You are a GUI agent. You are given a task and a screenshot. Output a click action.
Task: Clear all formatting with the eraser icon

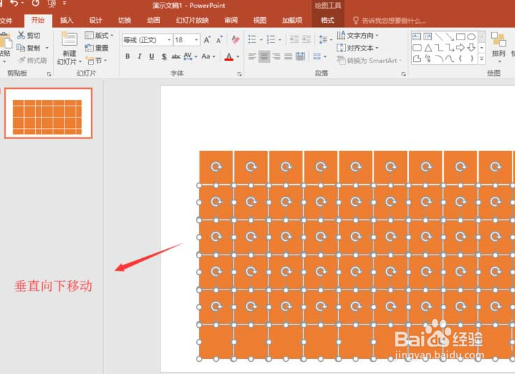235,40
